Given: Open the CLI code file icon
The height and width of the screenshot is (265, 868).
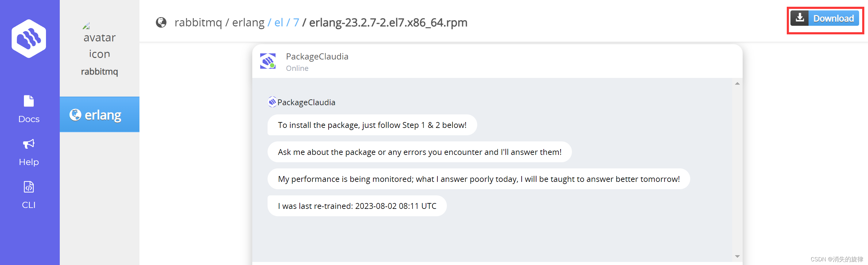Looking at the screenshot, I should 29,186.
